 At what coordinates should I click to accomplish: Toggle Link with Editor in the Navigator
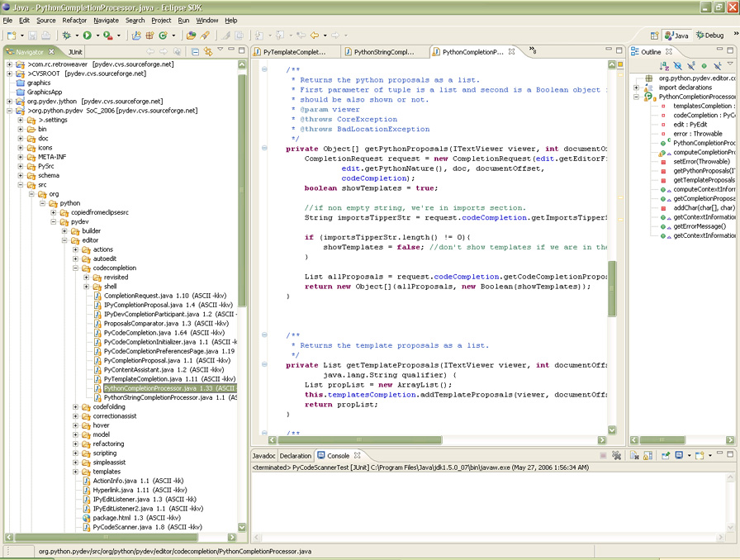click(207, 51)
